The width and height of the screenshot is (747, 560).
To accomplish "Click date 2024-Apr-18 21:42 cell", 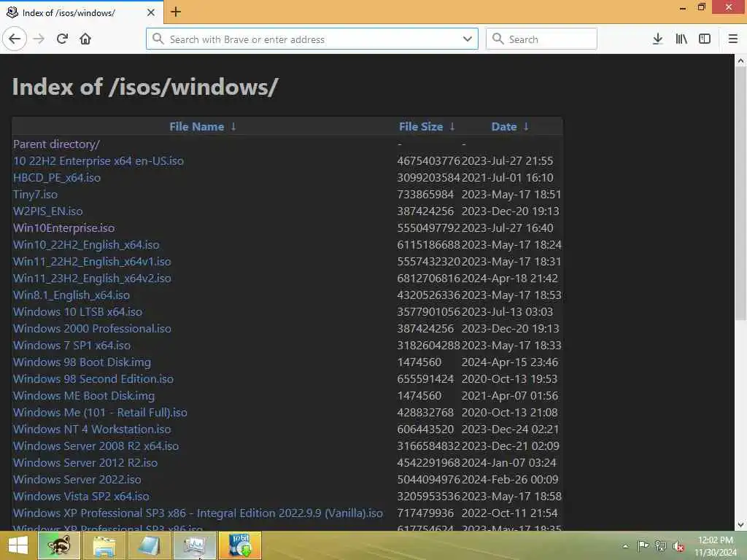I will (509, 278).
